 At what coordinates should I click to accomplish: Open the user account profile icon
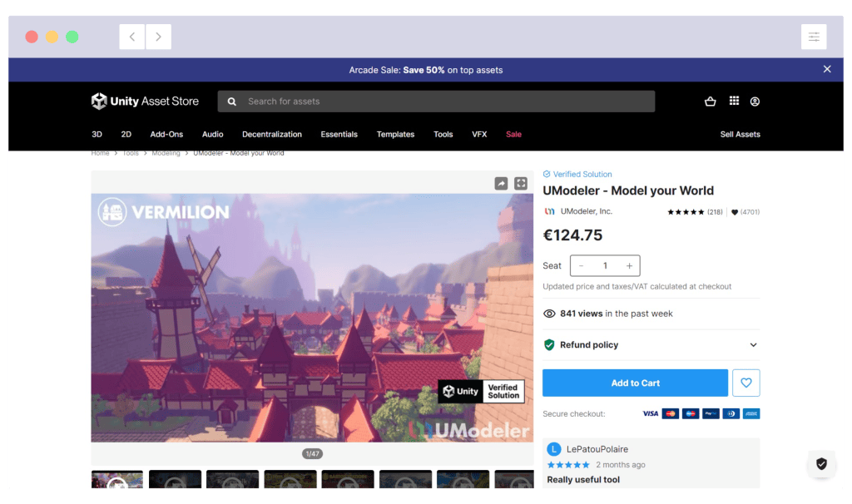coord(755,101)
